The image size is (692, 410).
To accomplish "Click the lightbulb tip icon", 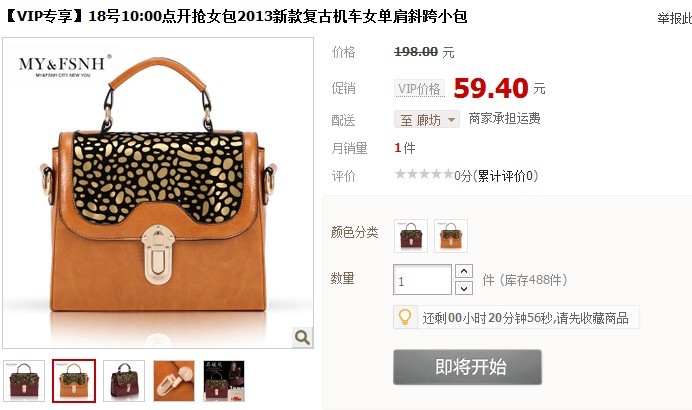I will point(405,317).
